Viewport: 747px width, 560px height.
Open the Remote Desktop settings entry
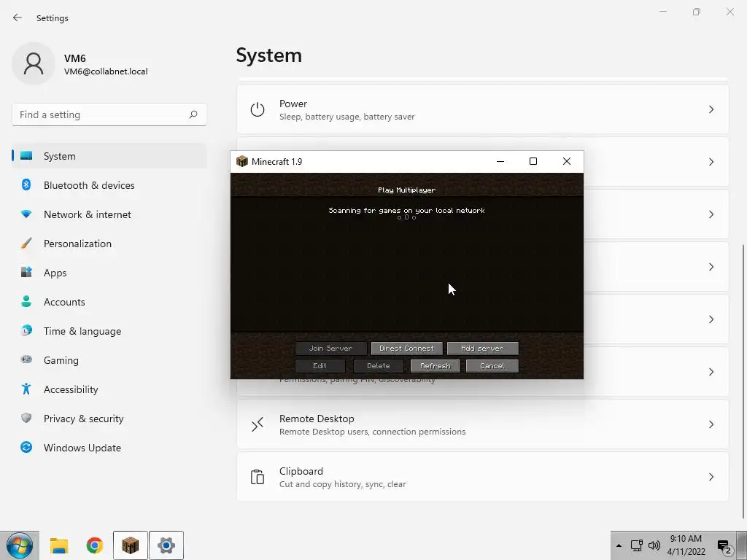coord(483,424)
